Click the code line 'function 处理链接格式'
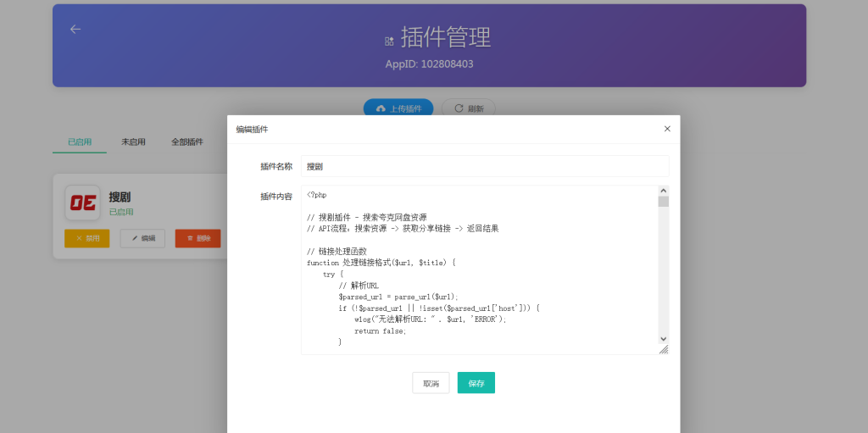 pyautogui.click(x=381, y=263)
